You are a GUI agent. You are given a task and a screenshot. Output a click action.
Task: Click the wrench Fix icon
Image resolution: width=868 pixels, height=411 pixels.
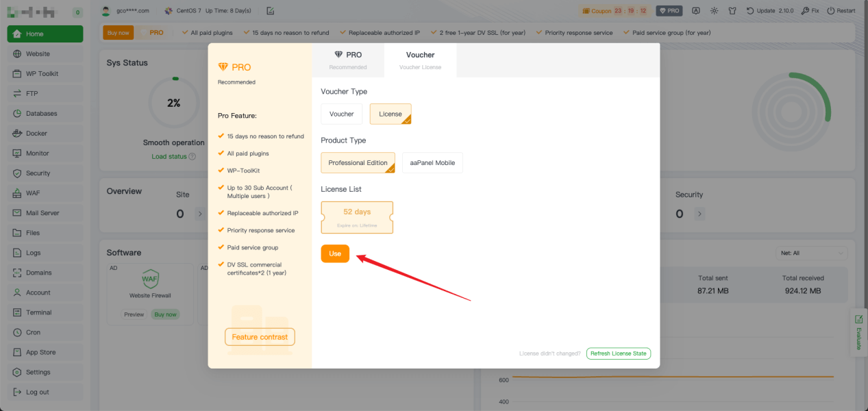806,11
